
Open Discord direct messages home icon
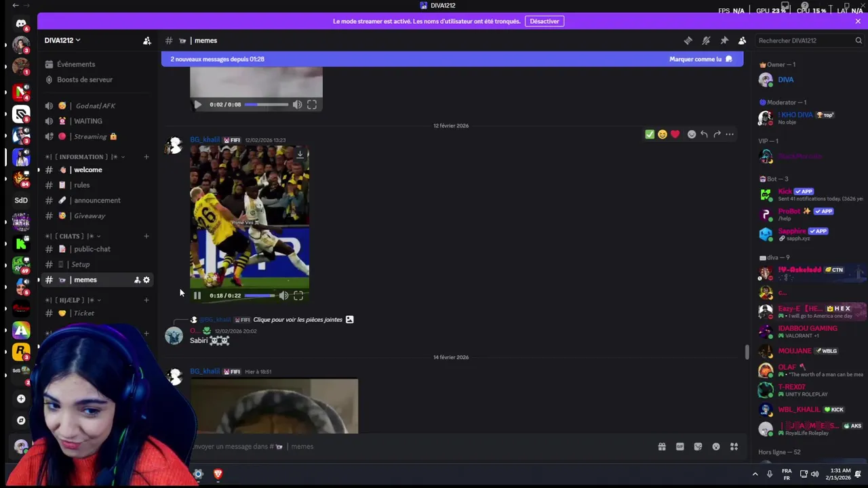(x=21, y=24)
